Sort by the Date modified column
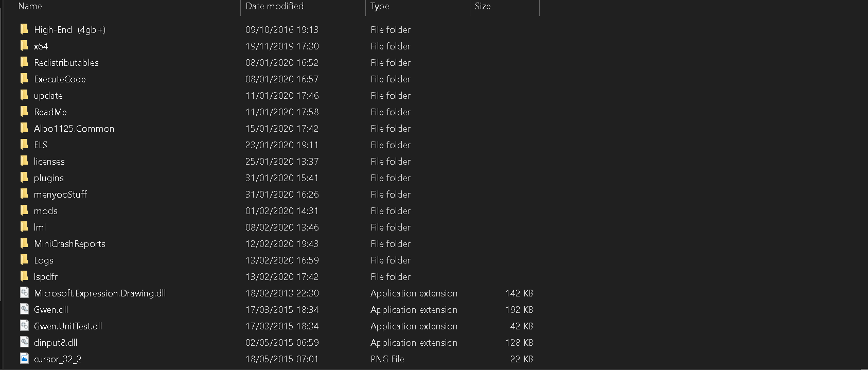Viewport: 868px width, 370px height. click(x=274, y=6)
